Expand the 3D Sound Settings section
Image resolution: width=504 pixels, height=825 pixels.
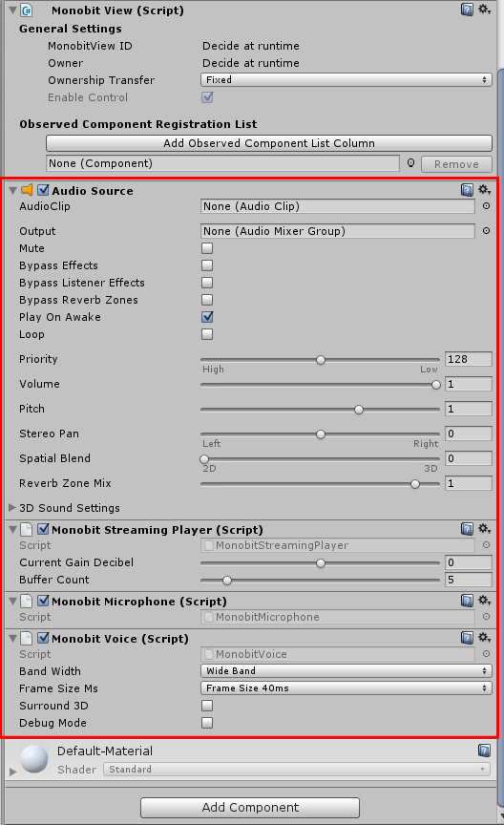(12, 508)
